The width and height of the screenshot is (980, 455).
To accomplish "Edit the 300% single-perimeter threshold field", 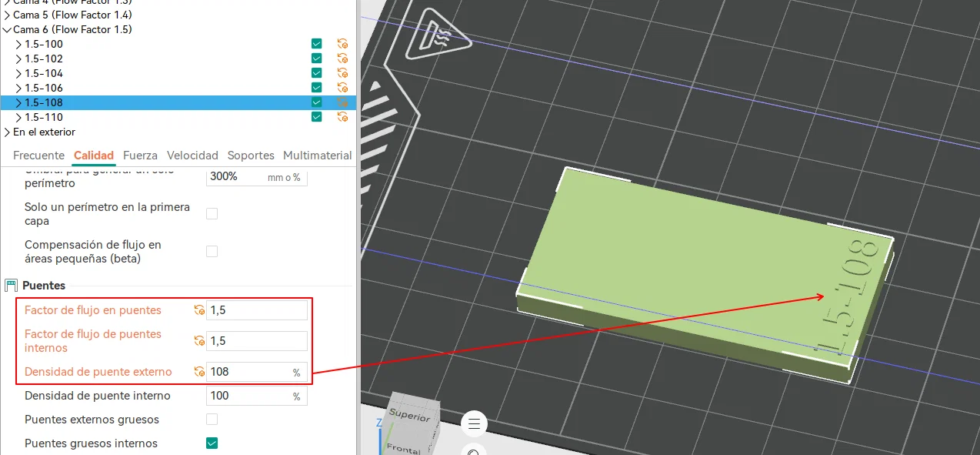I will pyautogui.click(x=257, y=177).
